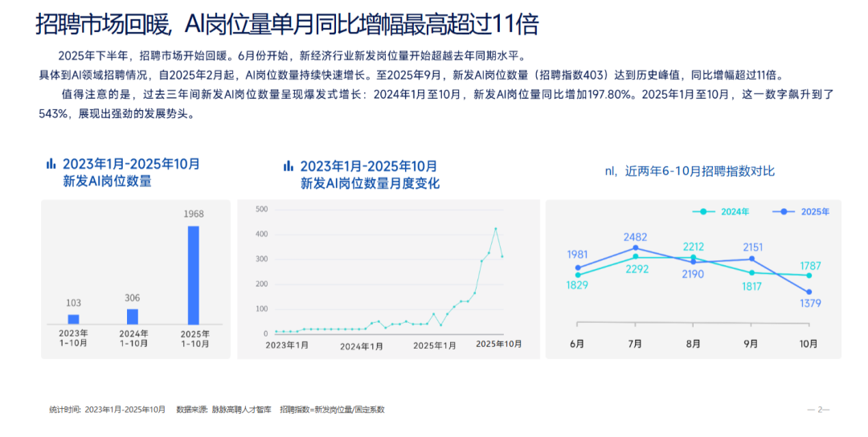Viewport: 868px width, 437px height.
Task: Click the peak point of the monthly line chart
Action: click(x=495, y=228)
